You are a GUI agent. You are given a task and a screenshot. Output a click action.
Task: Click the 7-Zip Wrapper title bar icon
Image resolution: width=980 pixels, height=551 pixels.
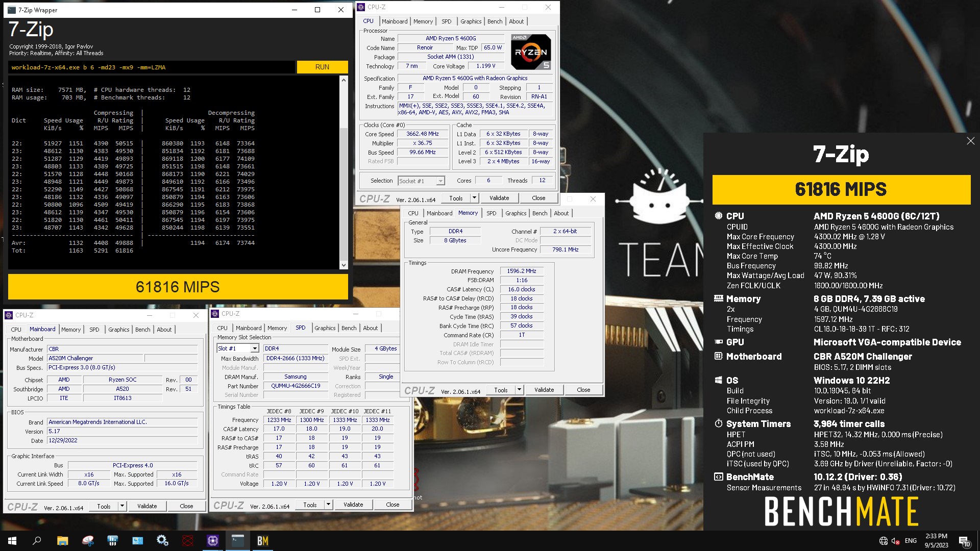[x=11, y=10]
